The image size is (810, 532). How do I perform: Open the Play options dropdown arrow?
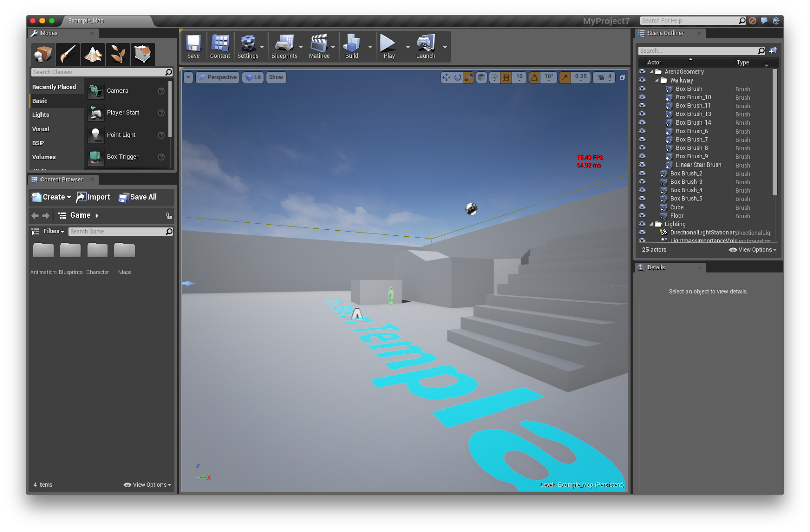point(408,47)
